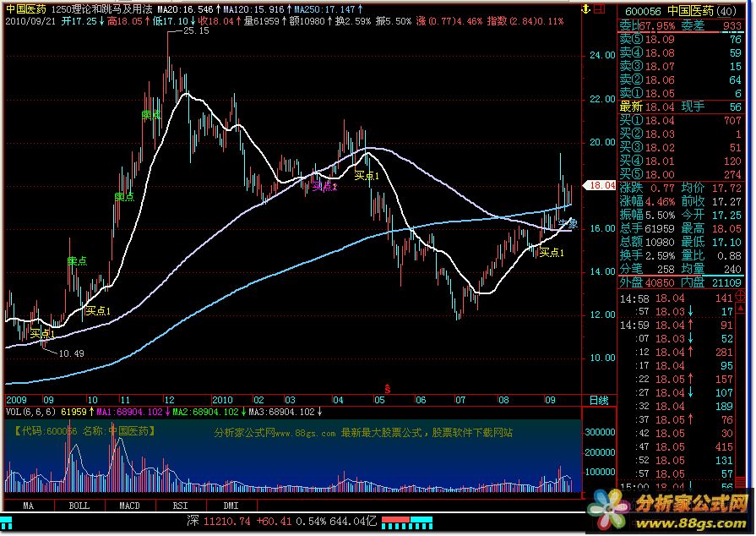Click the 日线 period label
The image size is (756, 536).
coord(599,401)
